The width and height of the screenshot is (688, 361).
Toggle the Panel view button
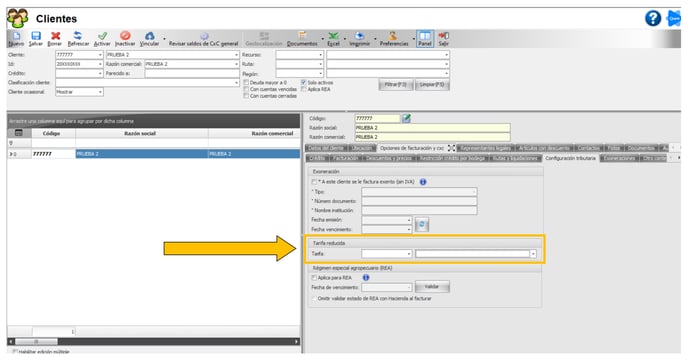pos(425,39)
